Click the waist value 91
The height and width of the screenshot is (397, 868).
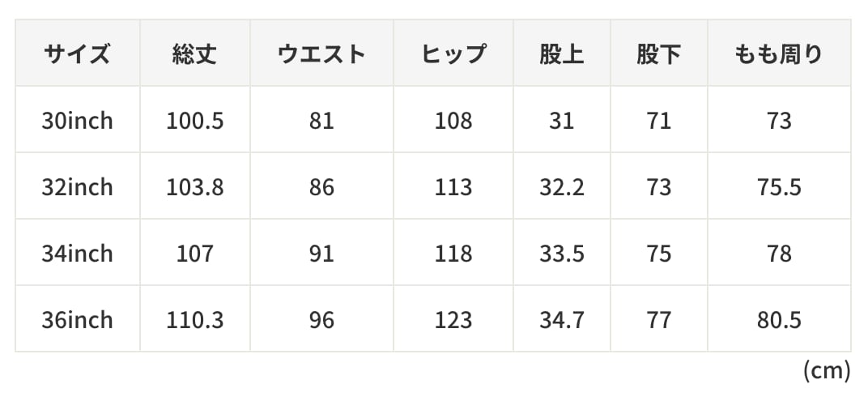tap(321, 254)
